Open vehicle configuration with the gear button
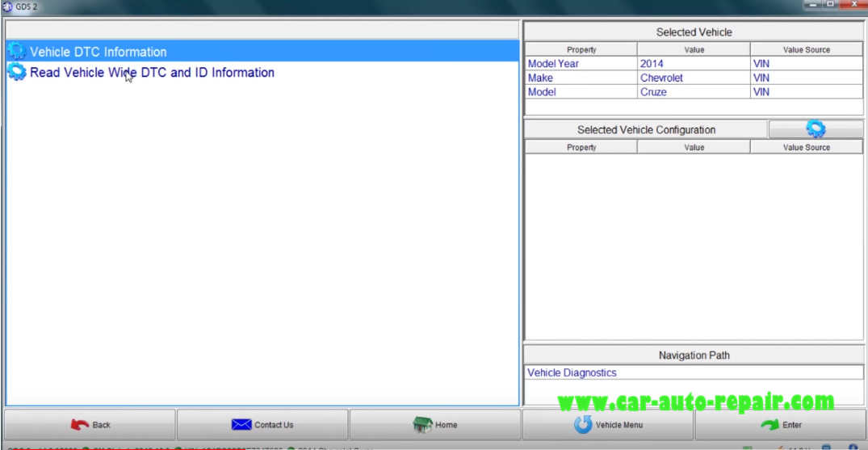Image resolution: width=868 pixels, height=450 pixels. coord(816,129)
